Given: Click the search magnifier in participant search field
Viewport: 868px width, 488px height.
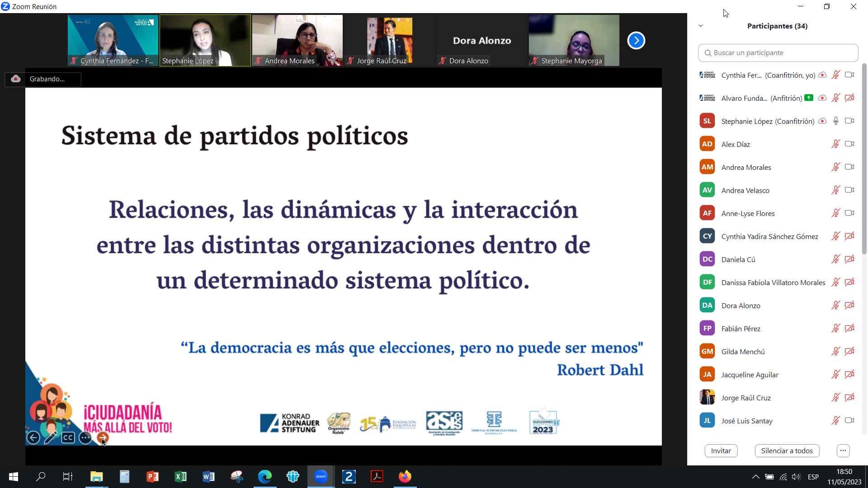Looking at the screenshot, I should [x=708, y=52].
